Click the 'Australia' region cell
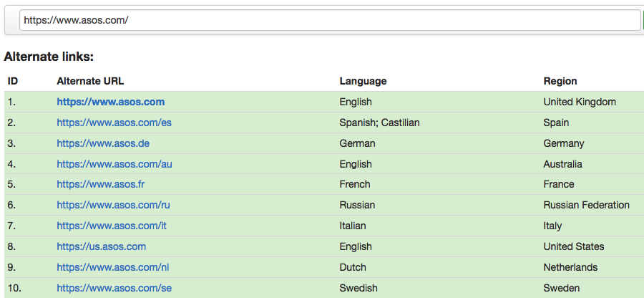 point(562,164)
